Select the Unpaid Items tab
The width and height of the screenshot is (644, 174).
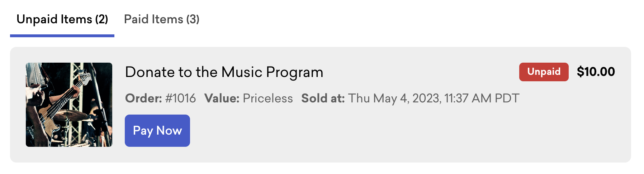point(62,19)
